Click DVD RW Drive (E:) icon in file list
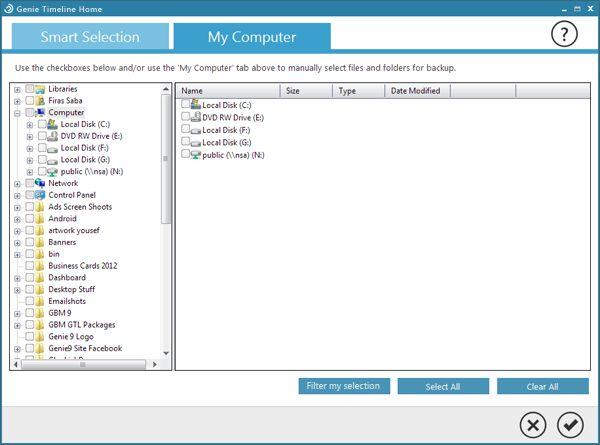This screenshot has width=600, height=445. (196, 117)
